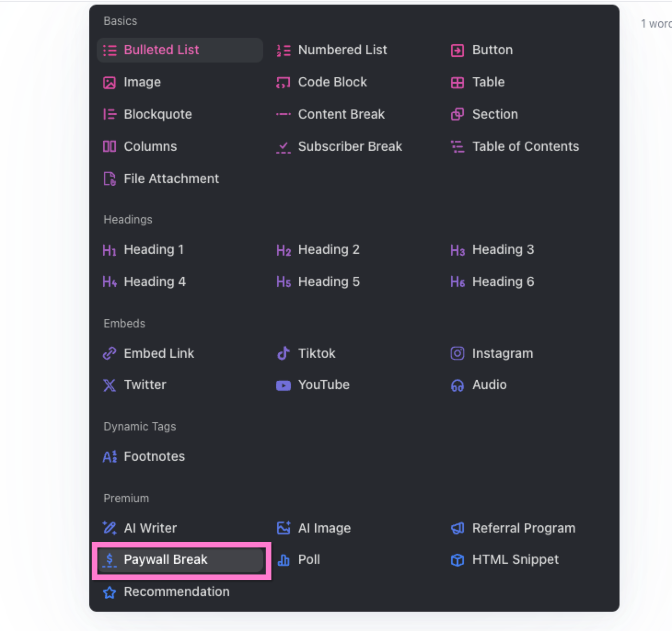Click the Numbered List icon
672x631 pixels.
[x=284, y=50]
